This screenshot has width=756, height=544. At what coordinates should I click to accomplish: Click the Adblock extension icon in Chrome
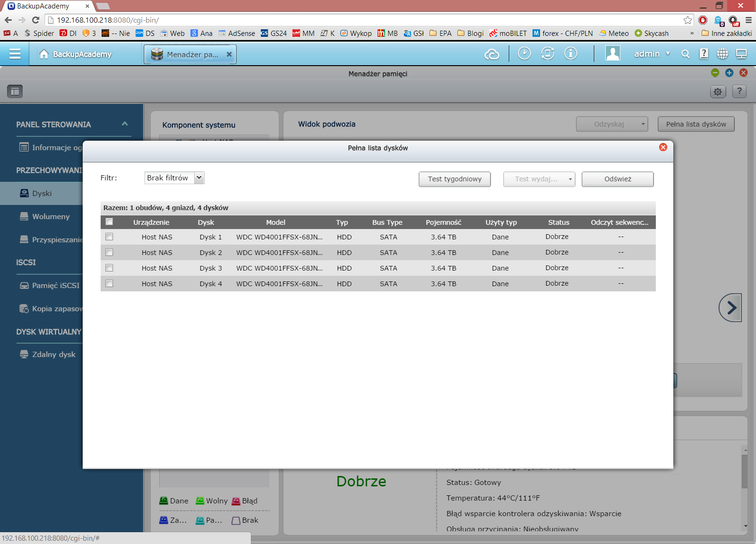click(703, 20)
